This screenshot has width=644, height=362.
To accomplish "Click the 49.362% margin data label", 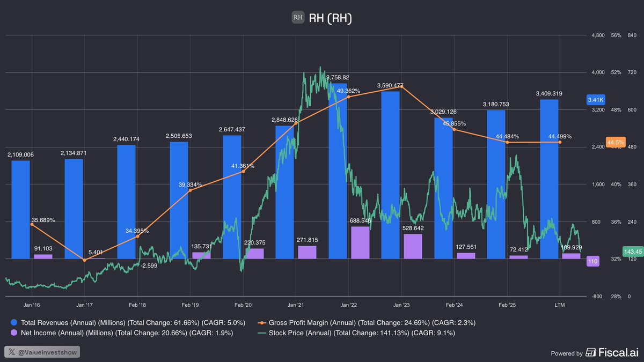I will [348, 91].
